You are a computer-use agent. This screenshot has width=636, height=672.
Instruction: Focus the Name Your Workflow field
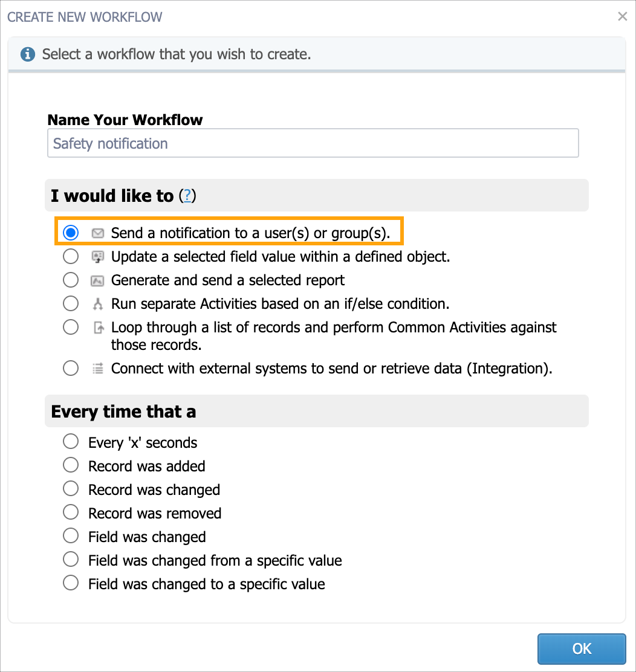tap(313, 143)
